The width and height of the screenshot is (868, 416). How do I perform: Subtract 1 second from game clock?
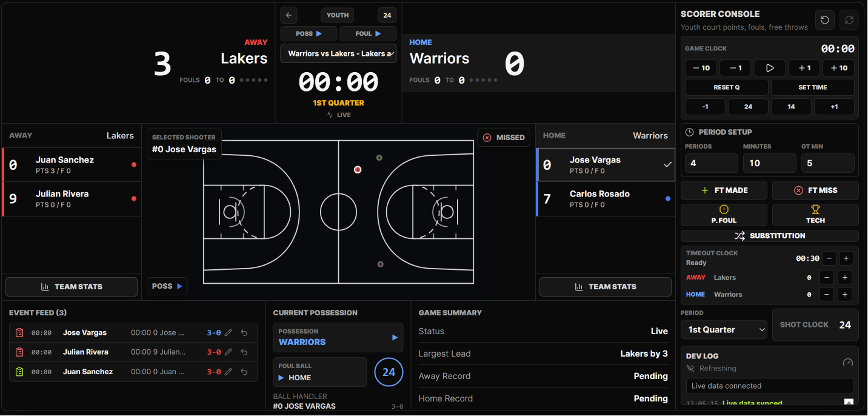[735, 68]
